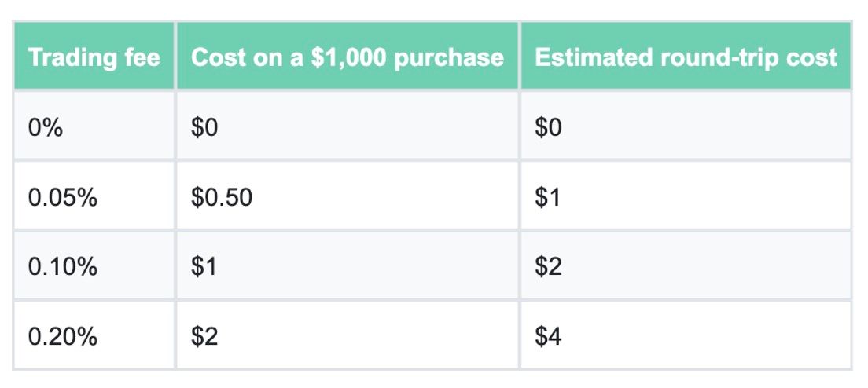Image resolution: width=868 pixels, height=388 pixels.
Task: Select the $0 round-trip cost cell
Action: 686,126
